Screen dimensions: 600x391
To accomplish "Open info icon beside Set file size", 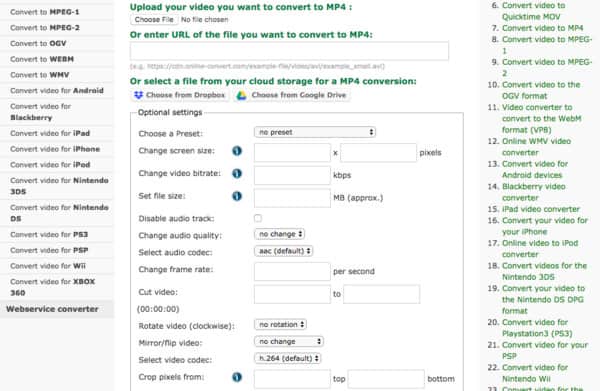I will point(237,196).
